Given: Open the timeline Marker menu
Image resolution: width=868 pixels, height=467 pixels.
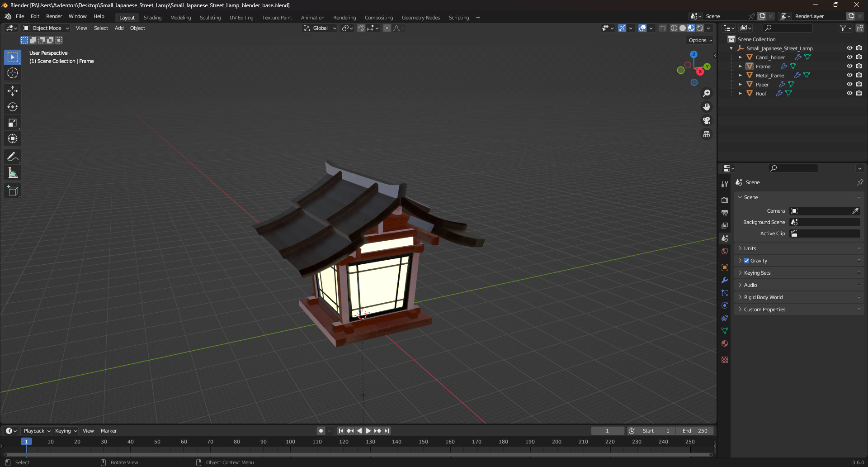Looking at the screenshot, I should (108, 431).
